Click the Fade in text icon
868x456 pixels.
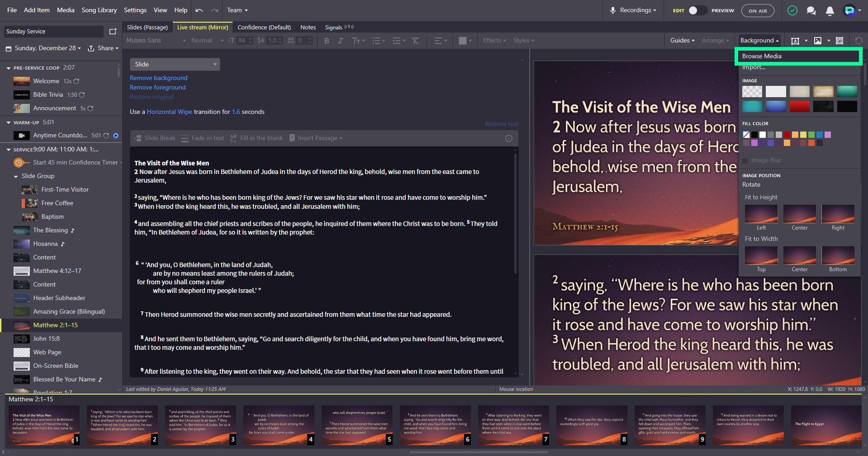(185, 138)
